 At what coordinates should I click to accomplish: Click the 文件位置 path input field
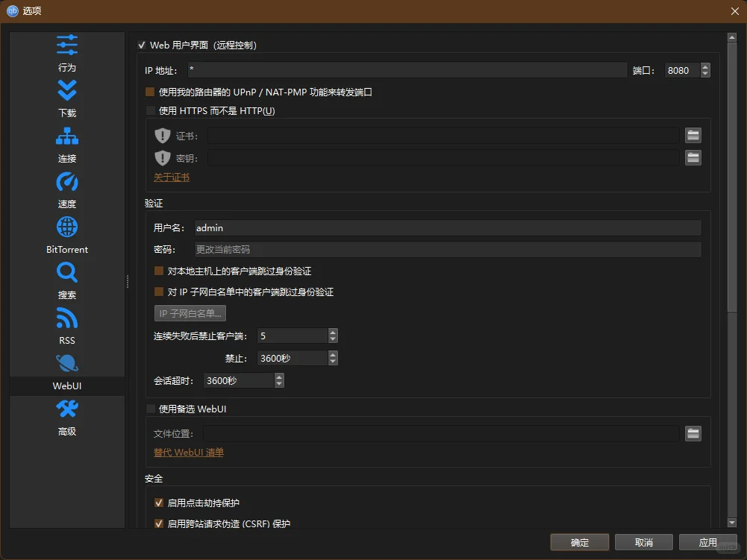pyautogui.click(x=441, y=433)
